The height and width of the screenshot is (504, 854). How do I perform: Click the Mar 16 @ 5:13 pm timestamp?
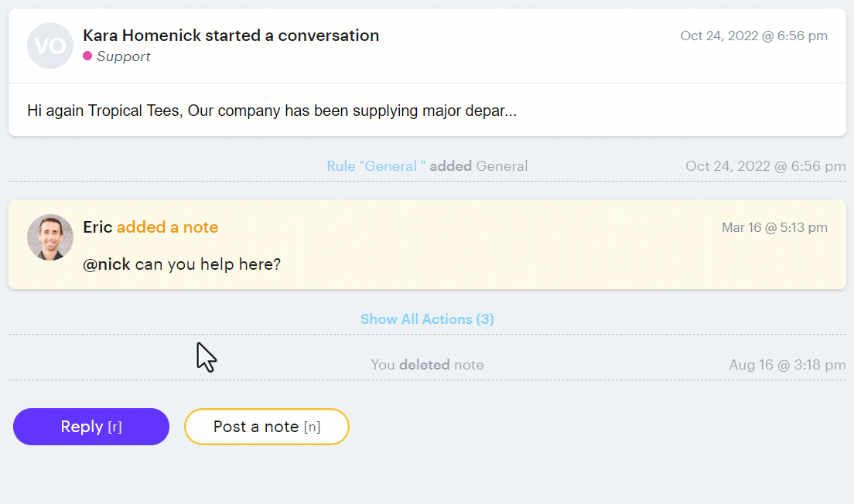click(x=774, y=227)
